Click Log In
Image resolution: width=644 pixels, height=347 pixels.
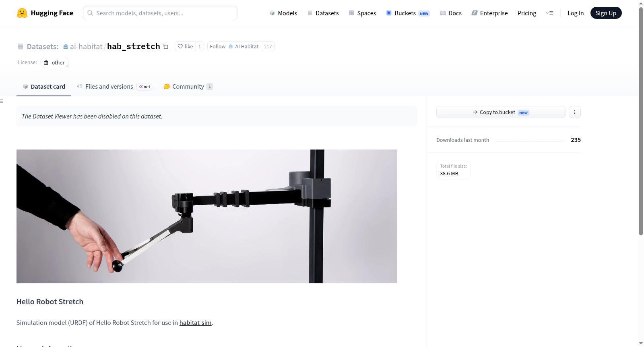(x=576, y=13)
